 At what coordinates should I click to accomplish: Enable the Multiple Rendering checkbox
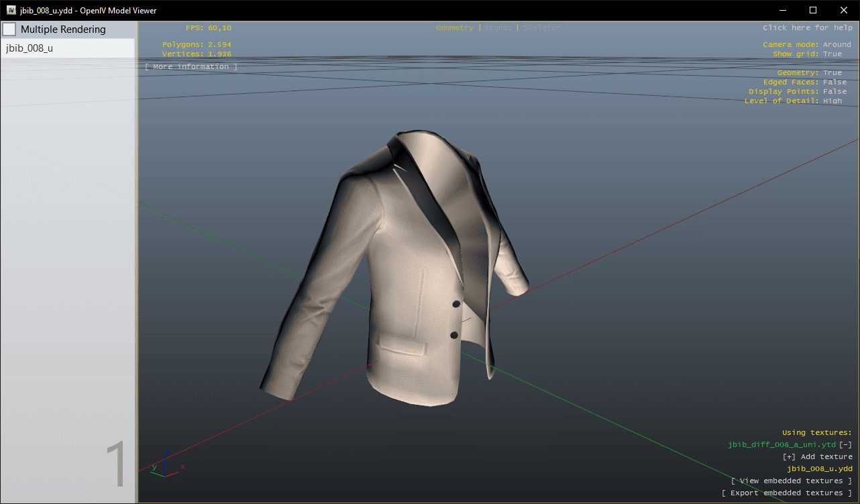[x=9, y=29]
